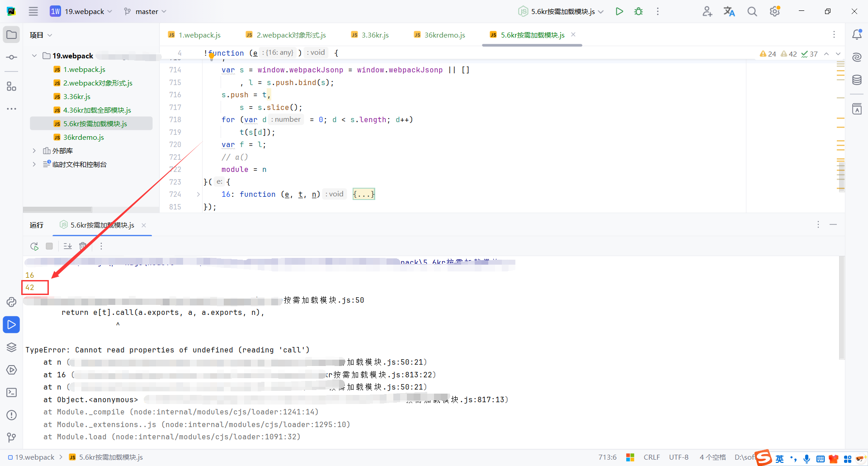Open the notifications bell
Screen dimensions: 868x466
tap(857, 34)
